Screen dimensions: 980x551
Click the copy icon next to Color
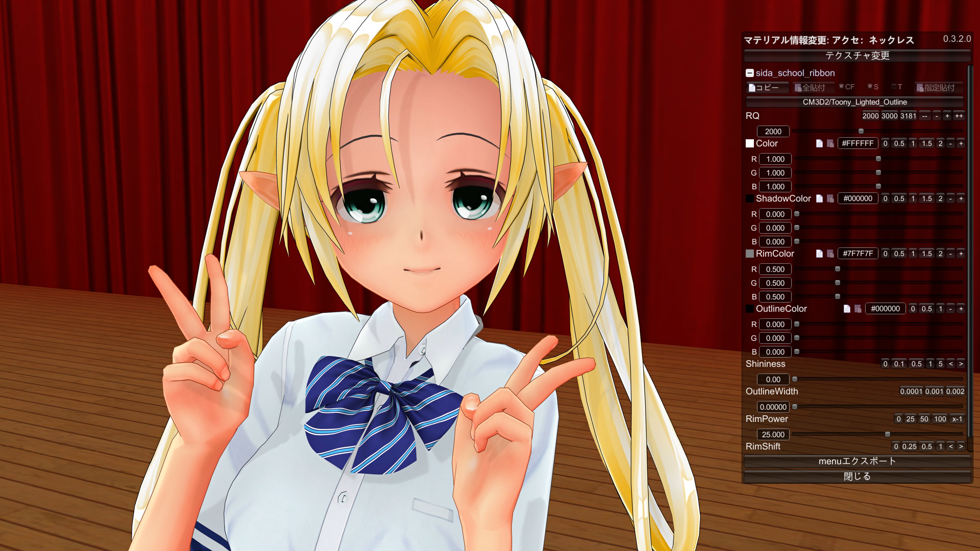point(819,143)
